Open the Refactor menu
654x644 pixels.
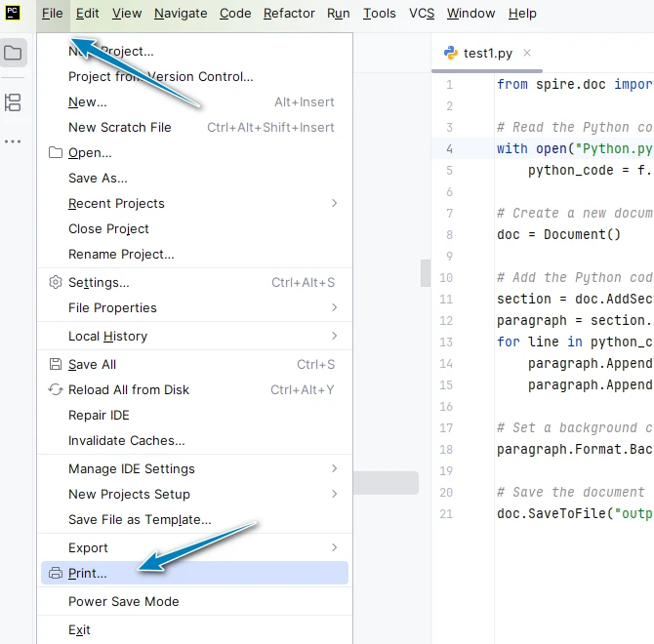[289, 14]
